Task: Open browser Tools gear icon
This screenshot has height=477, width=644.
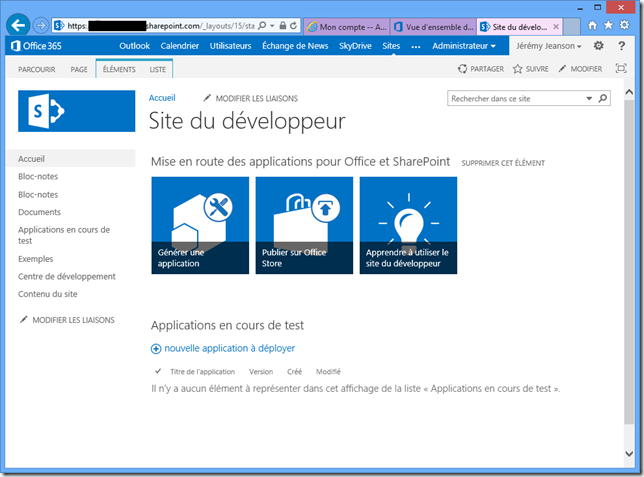Action: (624, 25)
